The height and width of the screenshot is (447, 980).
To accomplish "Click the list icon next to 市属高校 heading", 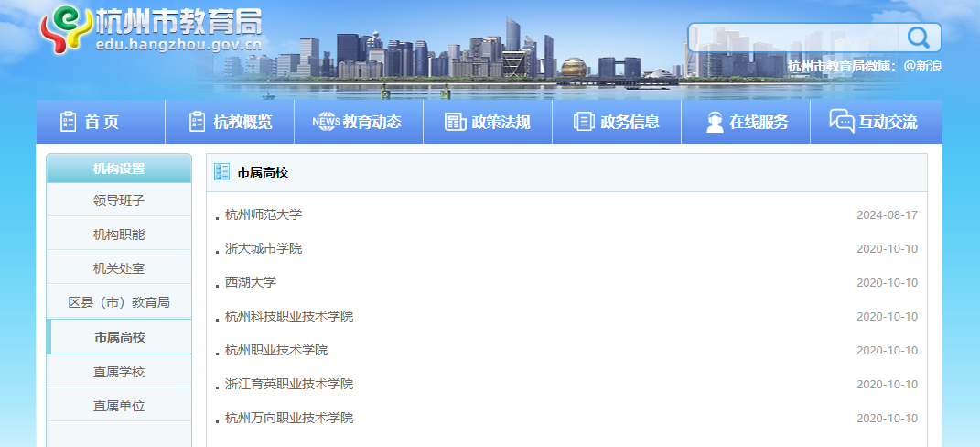I will point(221,172).
